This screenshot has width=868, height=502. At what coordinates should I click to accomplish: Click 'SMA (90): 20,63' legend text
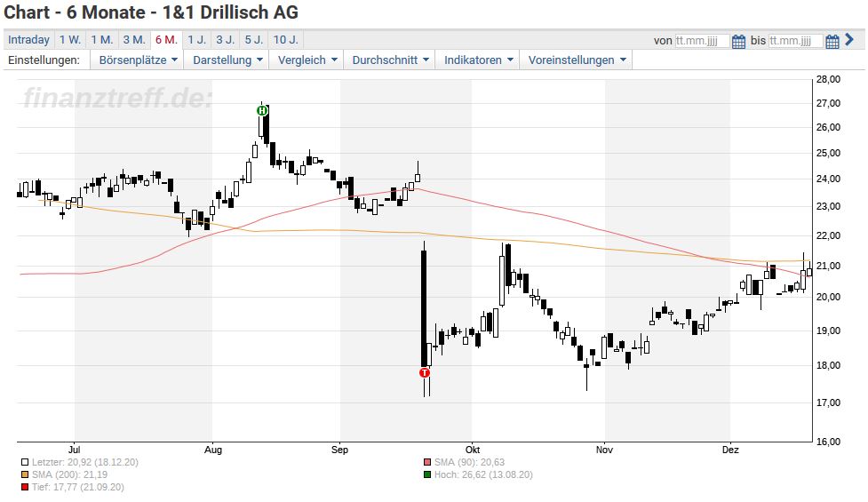(469, 462)
